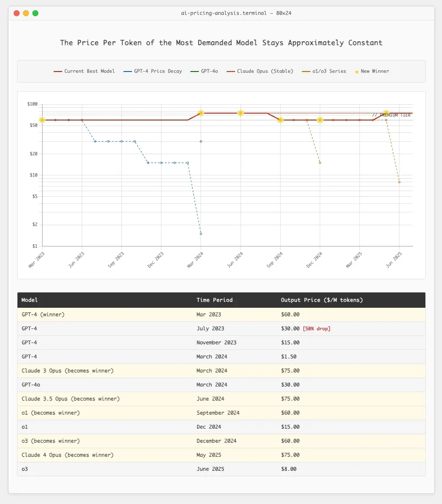Toggle the o1/o3 Series legend item
The height and width of the screenshot is (504, 442).
click(324, 72)
